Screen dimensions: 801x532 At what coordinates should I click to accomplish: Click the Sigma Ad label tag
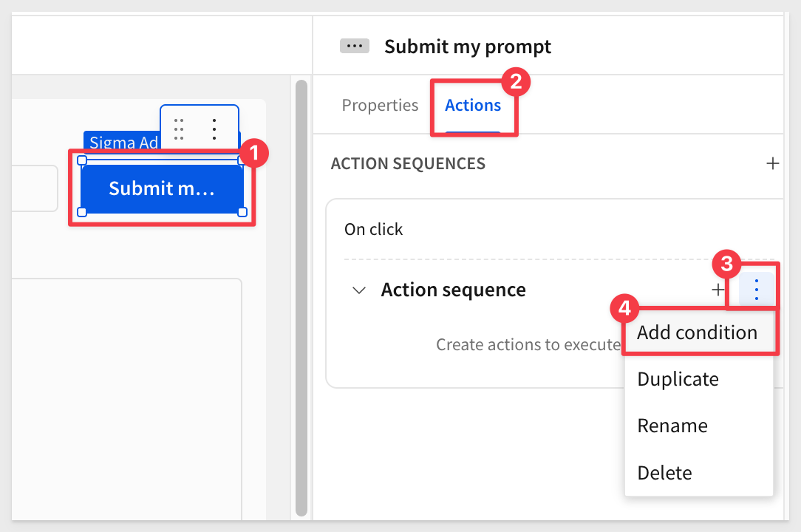[123, 141]
